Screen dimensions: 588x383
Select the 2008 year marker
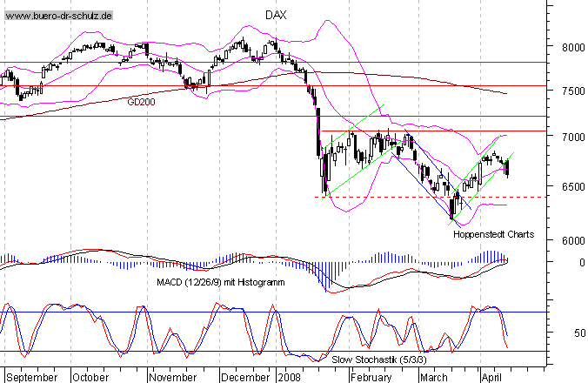click(x=288, y=378)
